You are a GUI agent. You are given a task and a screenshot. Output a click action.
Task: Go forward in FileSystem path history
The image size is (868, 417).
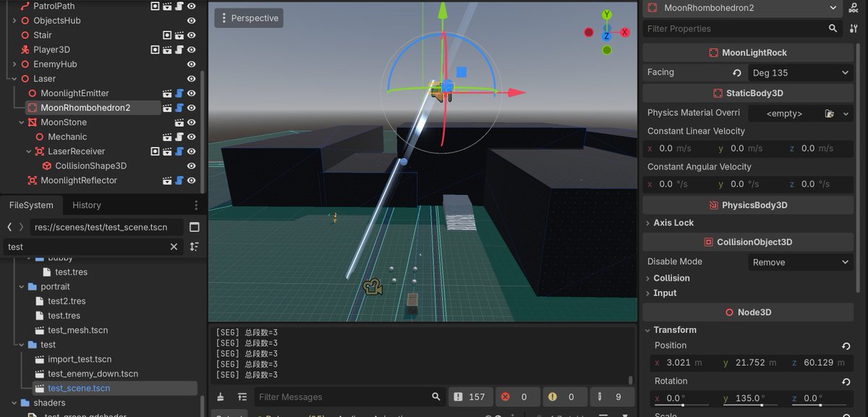point(22,227)
